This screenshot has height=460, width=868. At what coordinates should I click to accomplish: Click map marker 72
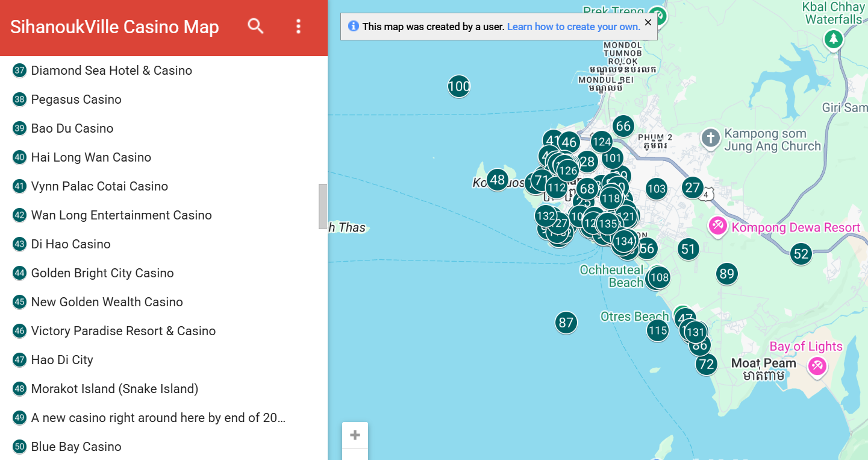click(x=707, y=364)
